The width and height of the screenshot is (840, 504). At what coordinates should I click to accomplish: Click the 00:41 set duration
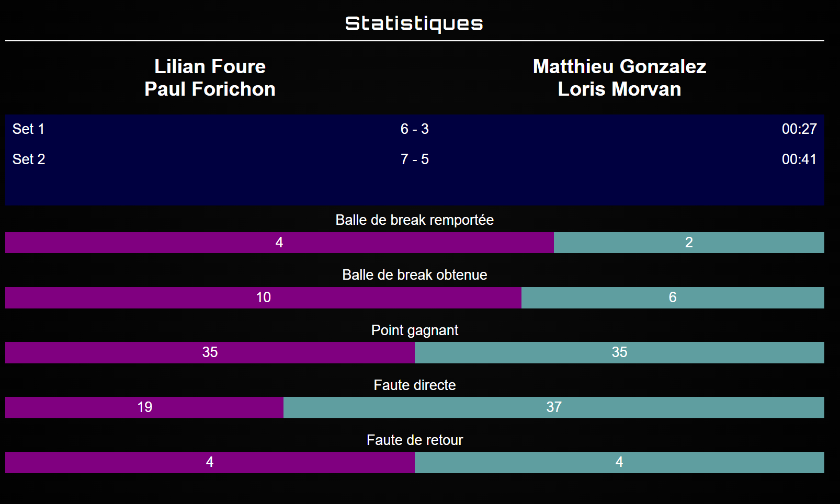[x=799, y=159]
